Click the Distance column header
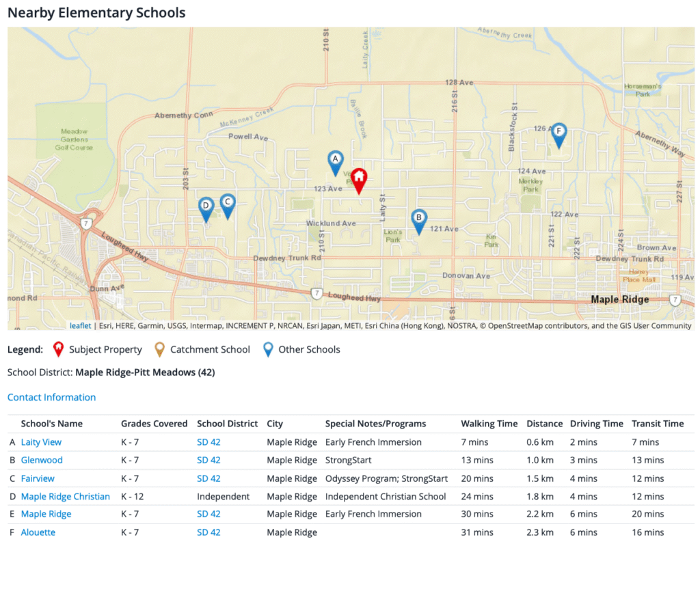The width and height of the screenshot is (700, 598). 544,424
